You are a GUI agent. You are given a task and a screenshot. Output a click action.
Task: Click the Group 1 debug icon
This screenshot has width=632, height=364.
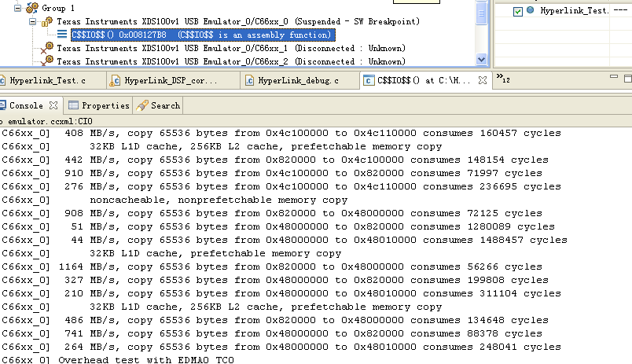coord(32,8)
